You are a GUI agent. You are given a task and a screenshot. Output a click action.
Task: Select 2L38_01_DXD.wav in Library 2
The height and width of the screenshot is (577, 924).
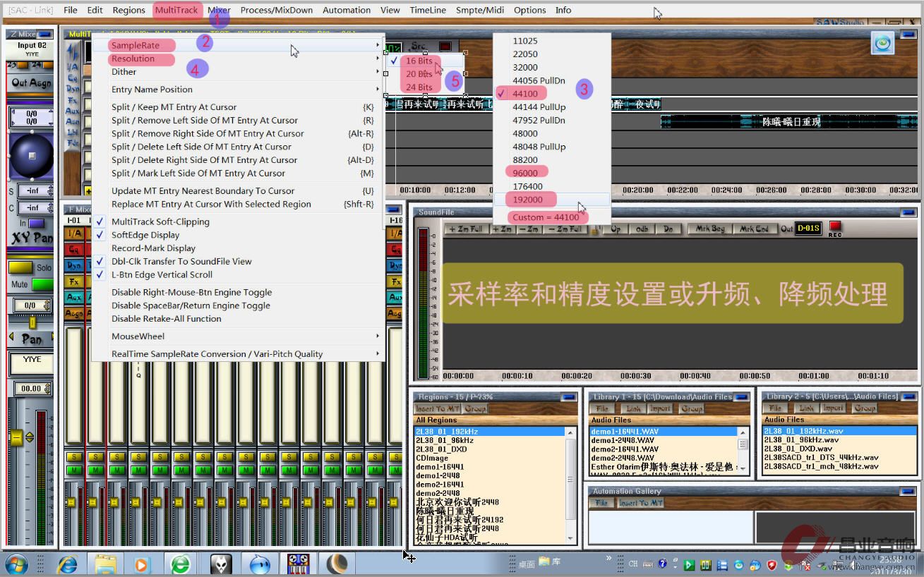click(798, 448)
